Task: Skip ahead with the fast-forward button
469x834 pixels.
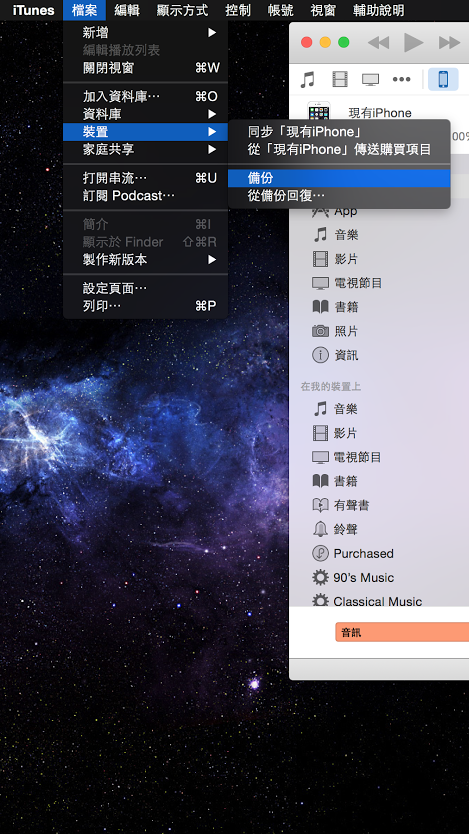Action: pyautogui.click(x=449, y=43)
